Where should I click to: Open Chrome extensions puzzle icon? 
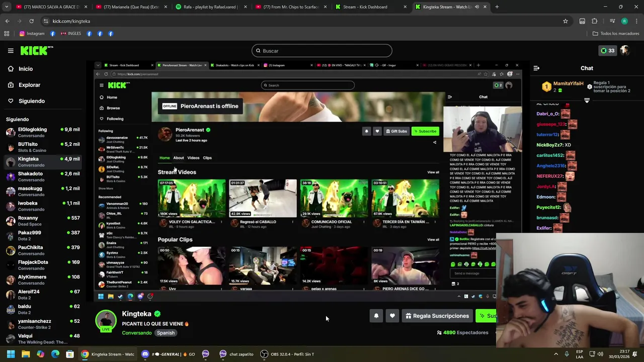coord(595,21)
